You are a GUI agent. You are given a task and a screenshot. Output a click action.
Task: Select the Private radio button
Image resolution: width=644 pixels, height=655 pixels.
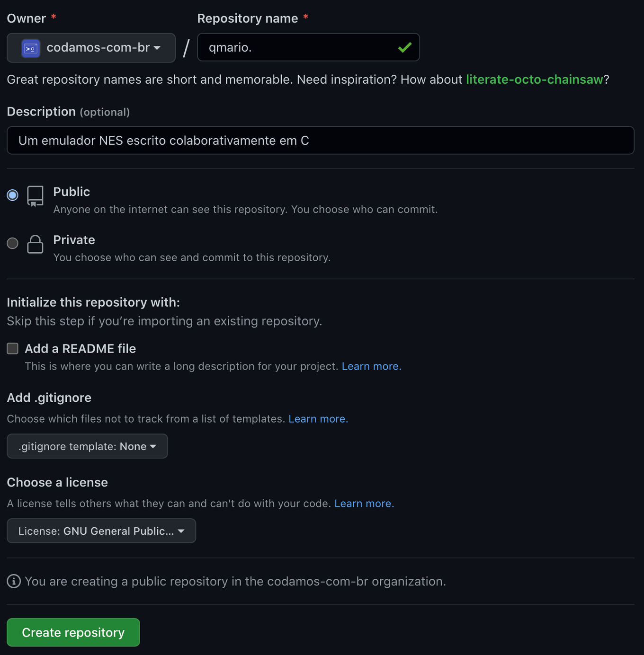pos(13,243)
